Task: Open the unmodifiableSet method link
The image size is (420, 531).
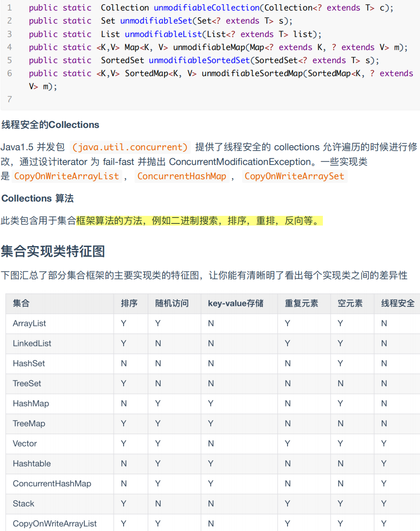Action: tap(156, 21)
